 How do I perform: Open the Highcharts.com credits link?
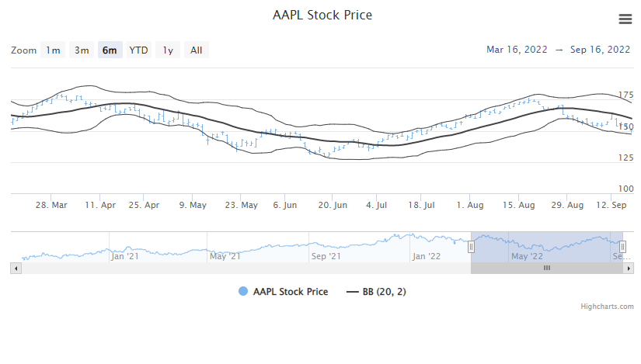(x=607, y=307)
